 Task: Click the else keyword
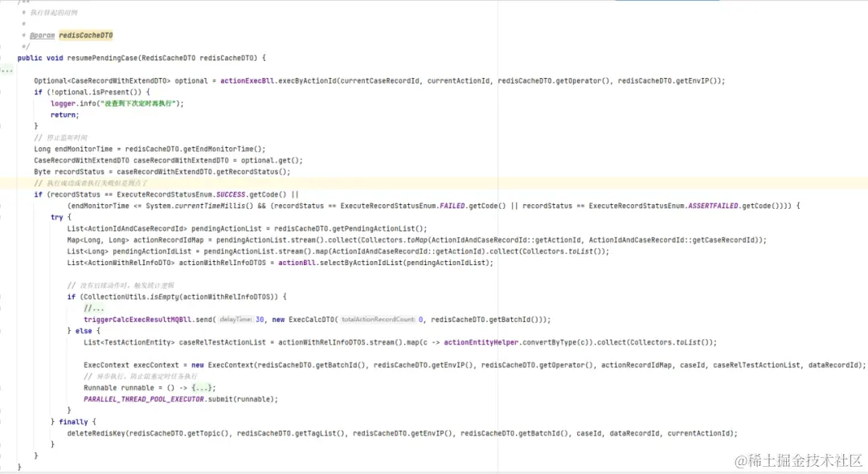(x=84, y=331)
